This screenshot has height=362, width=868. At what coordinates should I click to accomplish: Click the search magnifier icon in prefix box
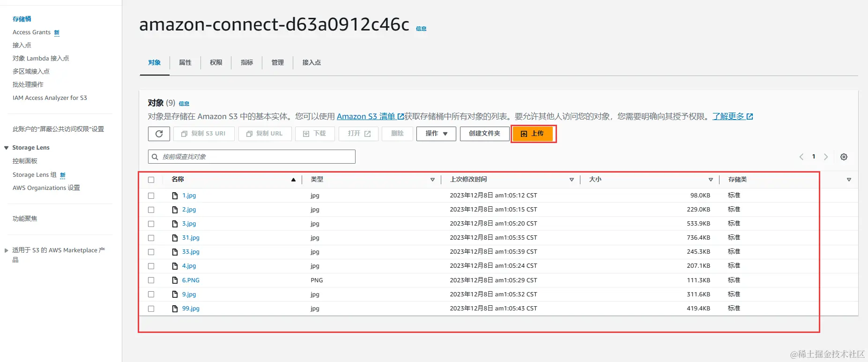pyautogui.click(x=155, y=157)
